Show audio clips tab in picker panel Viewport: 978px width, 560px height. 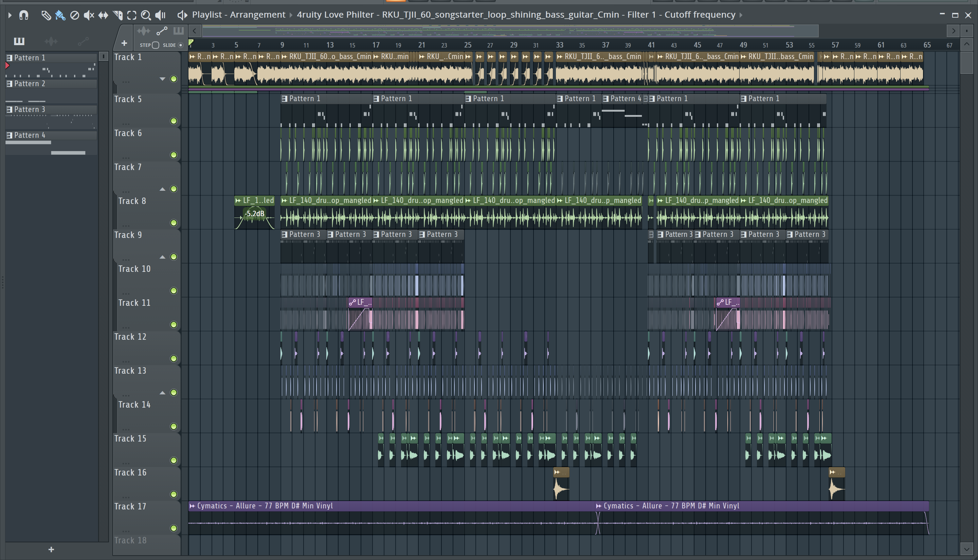(x=51, y=41)
